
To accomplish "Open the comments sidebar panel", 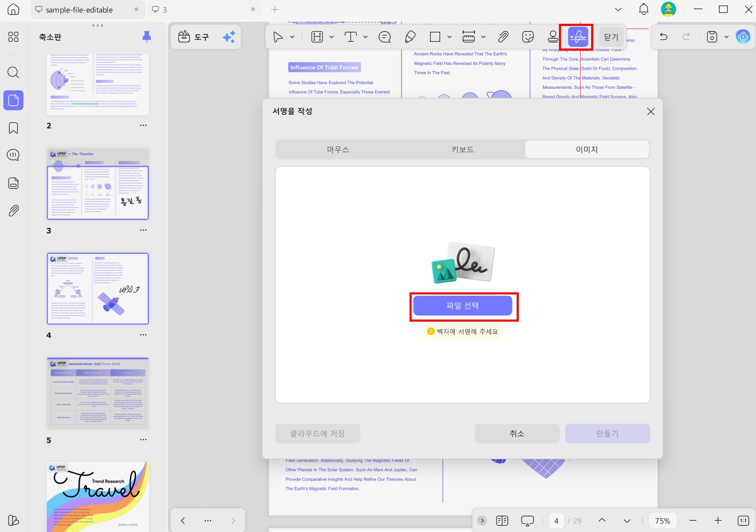I will (13, 155).
